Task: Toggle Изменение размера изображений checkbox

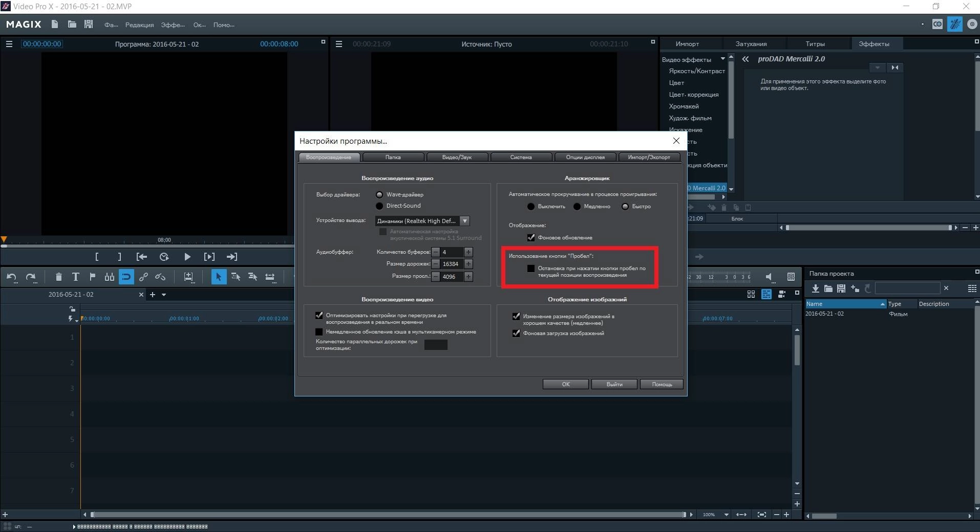Action: (516, 316)
